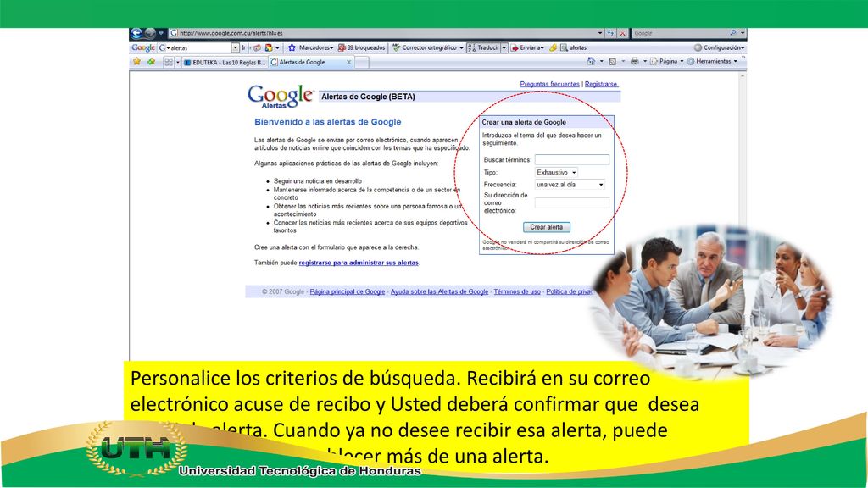Click the Página principal de Google link
This screenshot has width=868, height=488.
347,291
